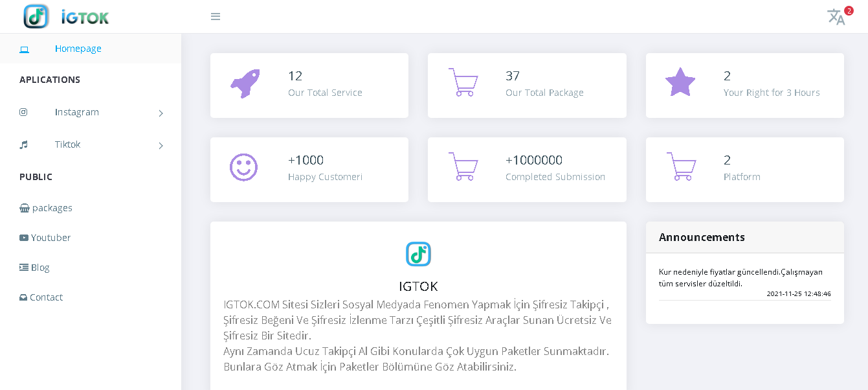
Task: Click the rocket icon for Total Service
Action: click(245, 84)
